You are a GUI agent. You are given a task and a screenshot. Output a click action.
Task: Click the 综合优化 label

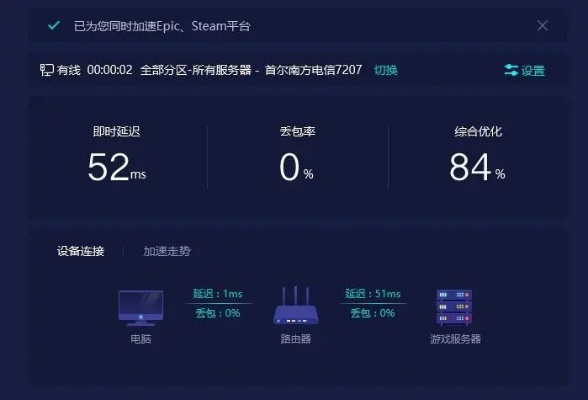coord(478,131)
